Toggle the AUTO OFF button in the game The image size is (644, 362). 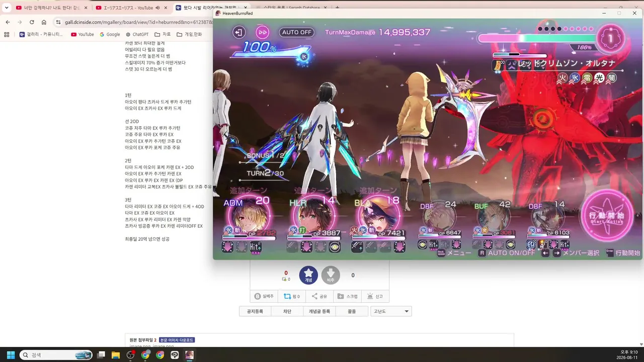tap(297, 32)
